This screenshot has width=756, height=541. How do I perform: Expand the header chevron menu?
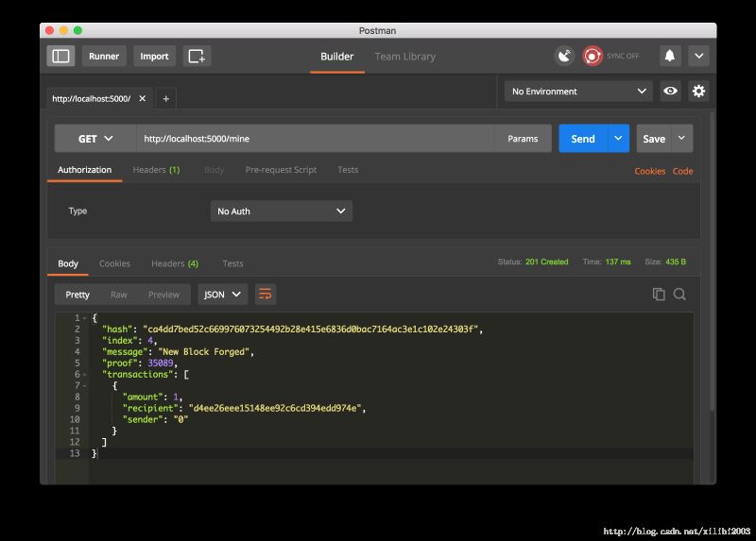point(698,56)
